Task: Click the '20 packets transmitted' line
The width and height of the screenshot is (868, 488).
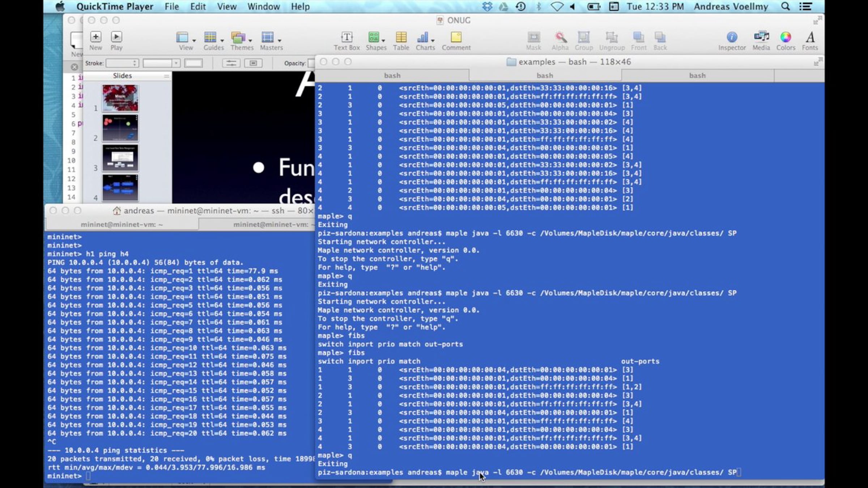Action: coord(181,459)
